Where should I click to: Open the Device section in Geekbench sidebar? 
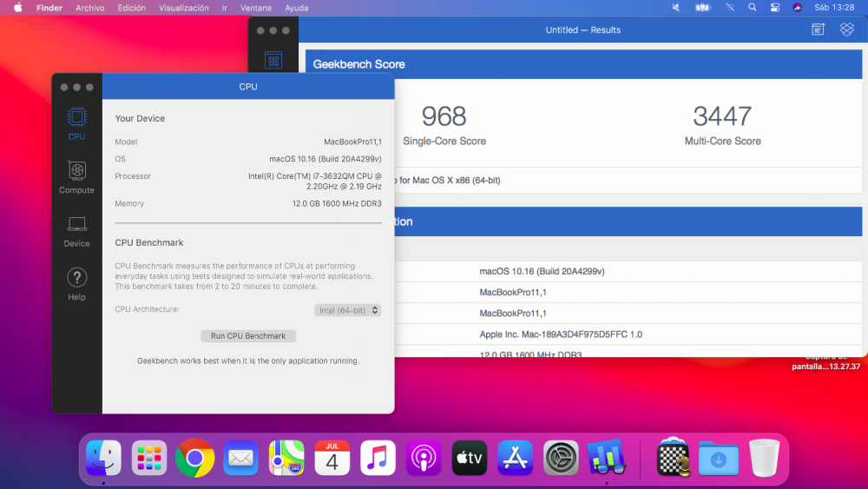click(x=76, y=231)
